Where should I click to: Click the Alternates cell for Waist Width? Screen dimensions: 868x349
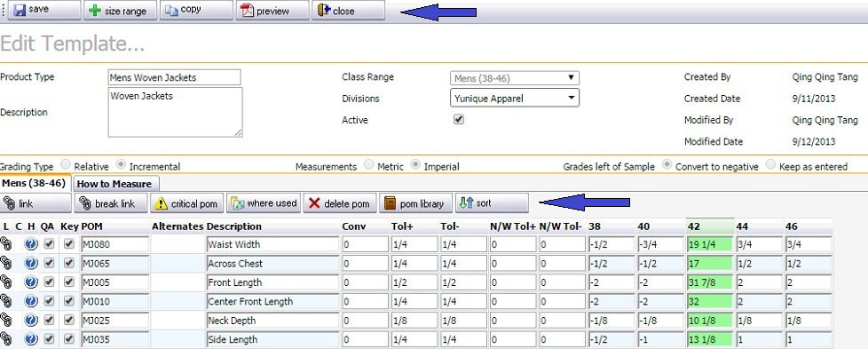tap(178, 244)
